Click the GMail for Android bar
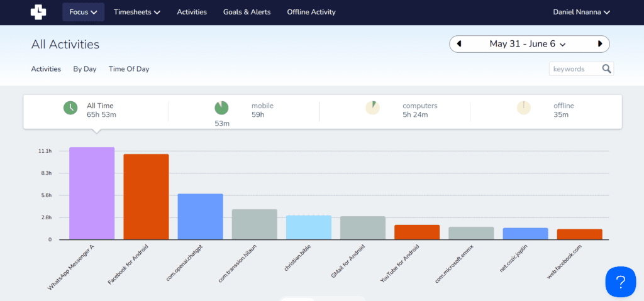Image resolution: width=644 pixels, height=301 pixels. click(363, 228)
